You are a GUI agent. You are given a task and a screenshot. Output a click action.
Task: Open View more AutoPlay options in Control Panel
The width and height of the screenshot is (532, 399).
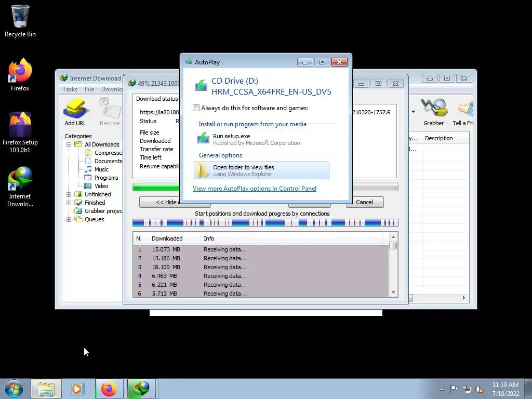255,189
